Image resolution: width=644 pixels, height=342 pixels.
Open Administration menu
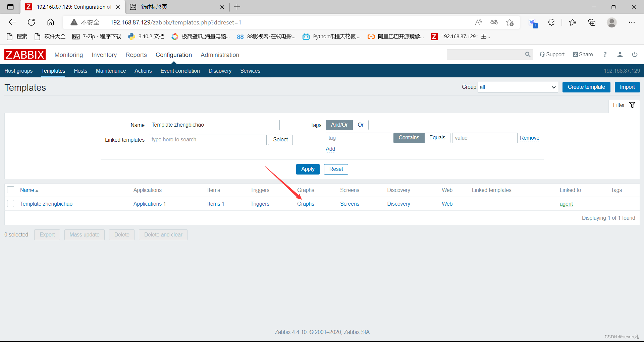pyautogui.click(x=220, y=55)
